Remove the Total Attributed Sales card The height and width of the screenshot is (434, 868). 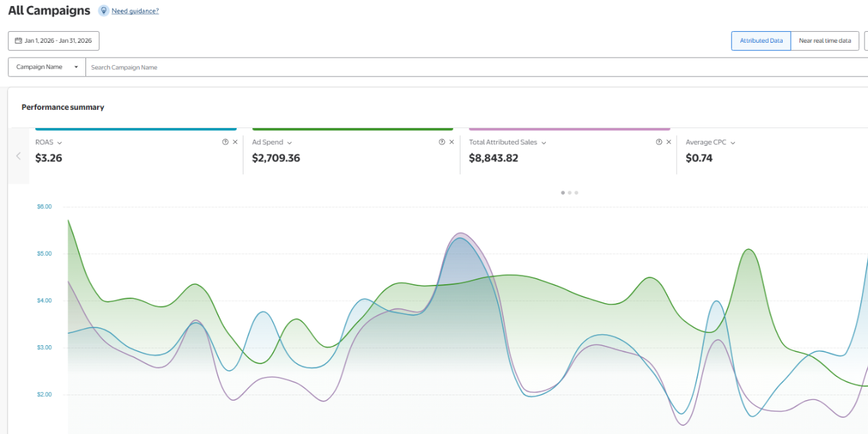click(x=669, y=142)
